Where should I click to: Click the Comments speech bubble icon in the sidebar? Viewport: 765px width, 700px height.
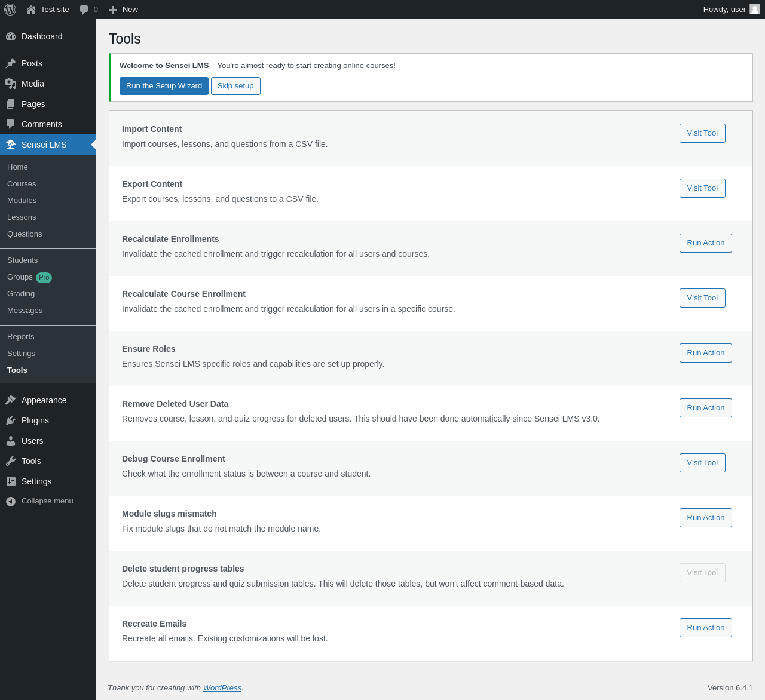tap(11, 124)
